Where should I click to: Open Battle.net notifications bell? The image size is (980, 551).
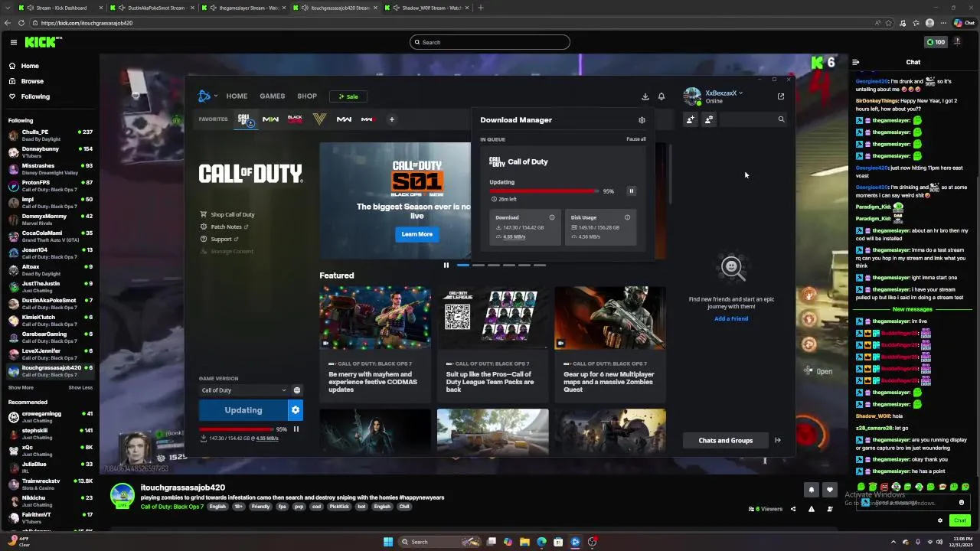click(x=661, y=96)
